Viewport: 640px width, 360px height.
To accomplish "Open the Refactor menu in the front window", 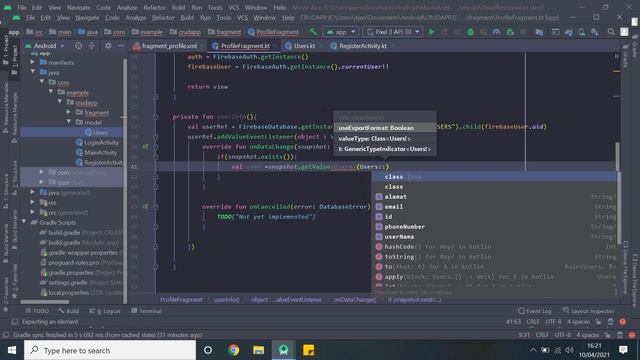I will point(163,18).
